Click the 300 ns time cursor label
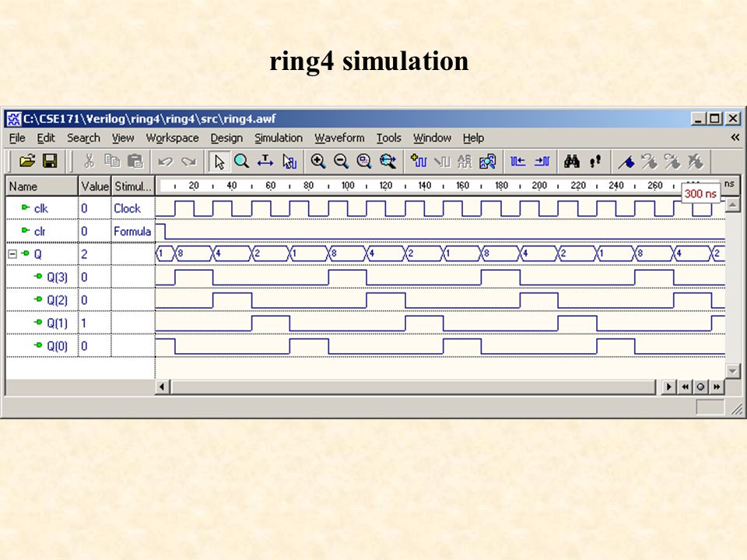Screen dimensions: 747x560 (700, 194)
